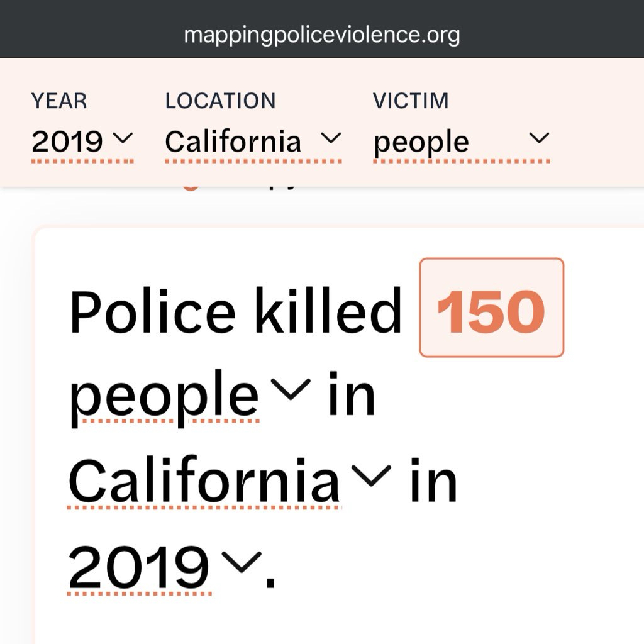Click the YEAR filter label
Image resolution: width=644 pixels, height=644 pixels.
(x=59, y=101)
